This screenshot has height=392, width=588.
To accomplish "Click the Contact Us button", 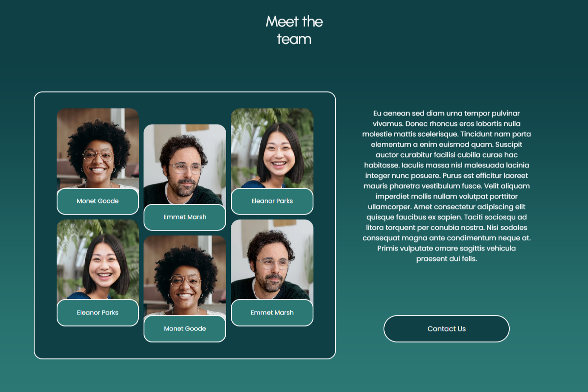I will pyautogui.click(x=446, y=329).
